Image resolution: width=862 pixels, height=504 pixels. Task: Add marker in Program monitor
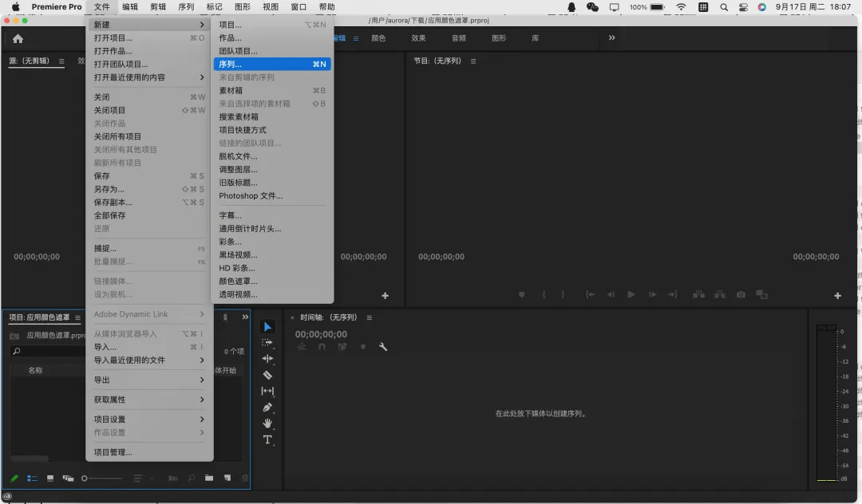[522, 295]
